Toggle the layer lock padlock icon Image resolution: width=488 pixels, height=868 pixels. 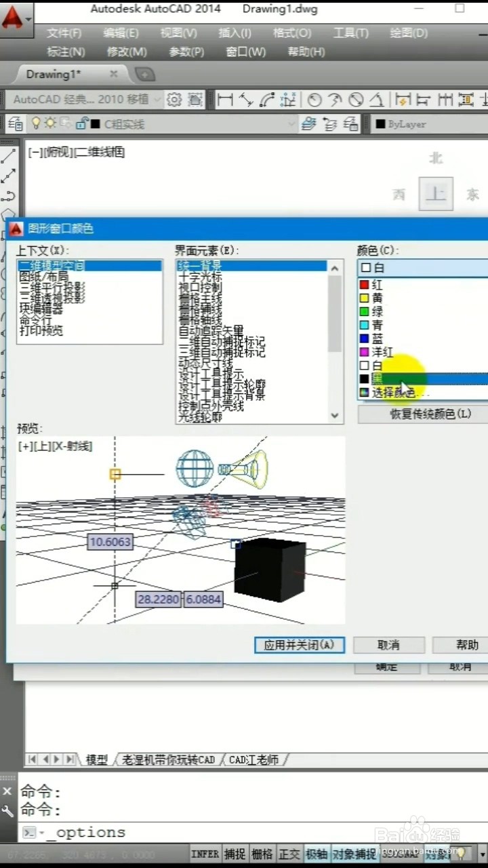coord(81,123)
